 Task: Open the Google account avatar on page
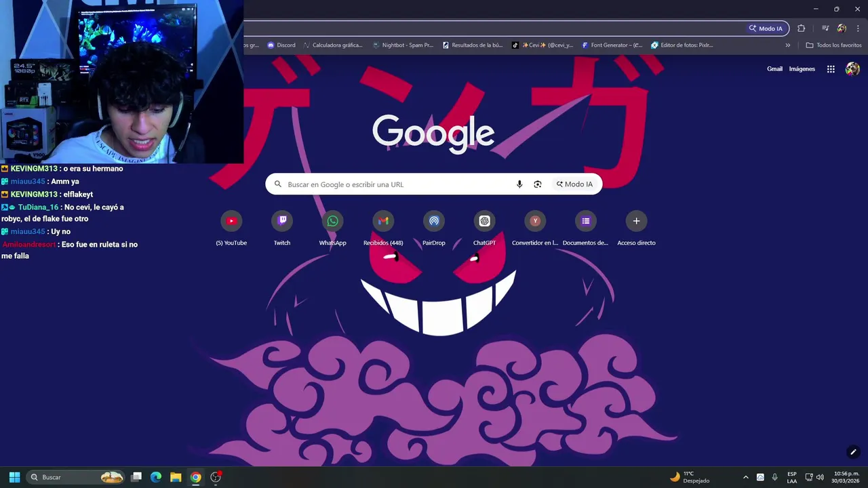[852, 69]
